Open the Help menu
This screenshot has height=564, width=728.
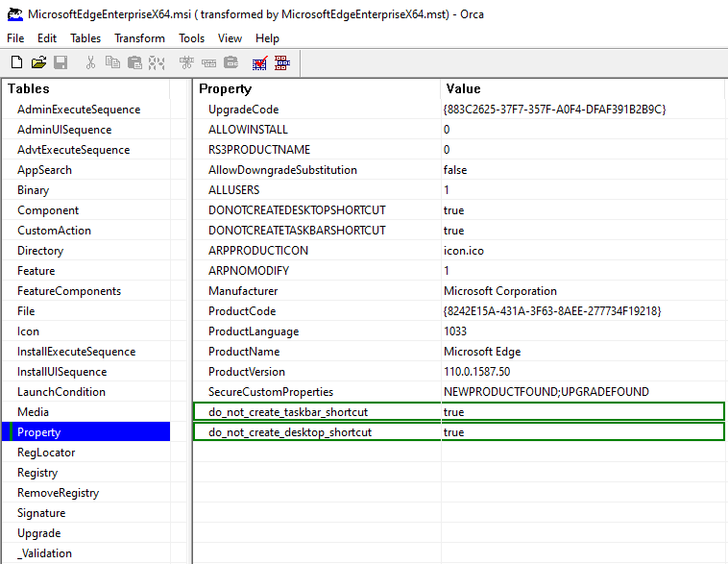pos(267,38)
